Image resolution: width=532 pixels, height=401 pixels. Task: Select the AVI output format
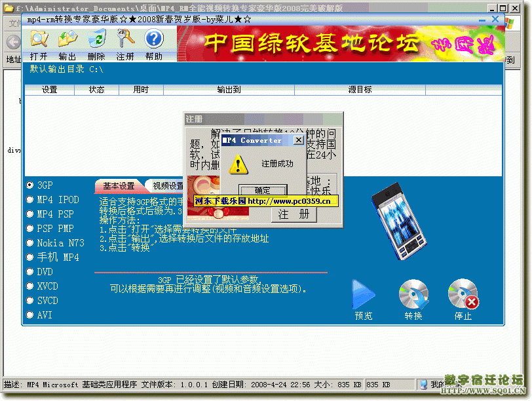40,315
